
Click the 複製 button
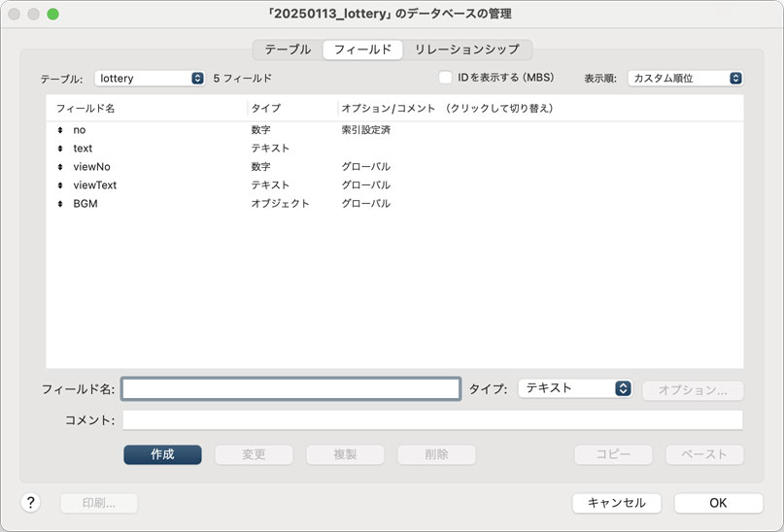pyautogui.click(x=345, y=454)
